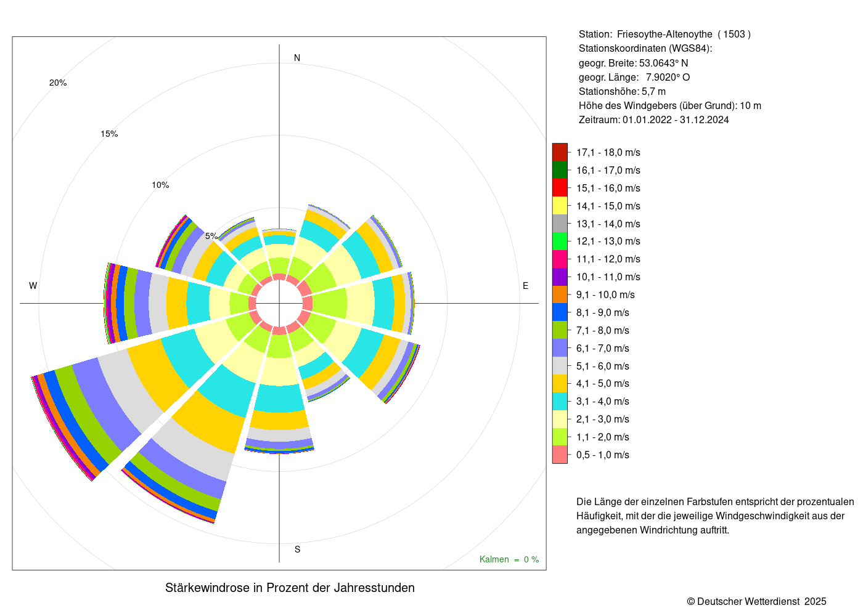Click the 8,1 - 9,0 m/s legend label
Screen dimensions: 863x616
click(x=603, y=312)
